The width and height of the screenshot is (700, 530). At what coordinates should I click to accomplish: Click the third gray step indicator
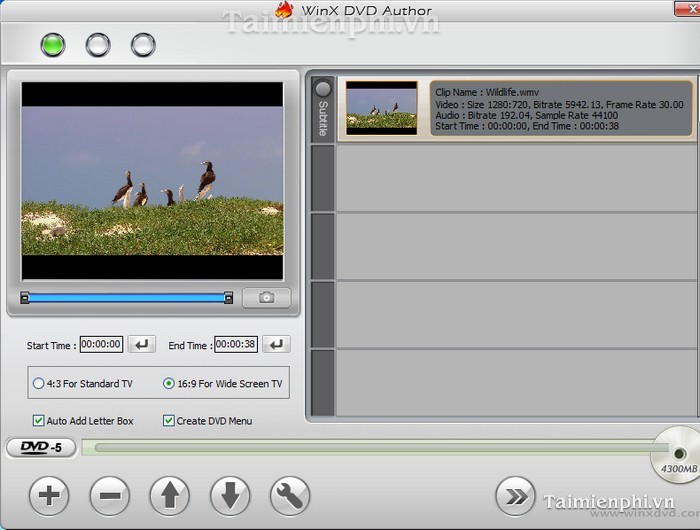click(x=143, y=45)
